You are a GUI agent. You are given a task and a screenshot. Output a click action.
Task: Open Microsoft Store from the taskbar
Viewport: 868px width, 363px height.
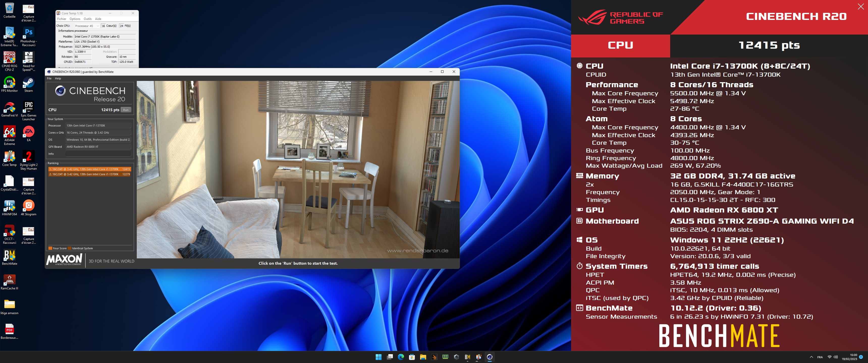click(412, 357)
